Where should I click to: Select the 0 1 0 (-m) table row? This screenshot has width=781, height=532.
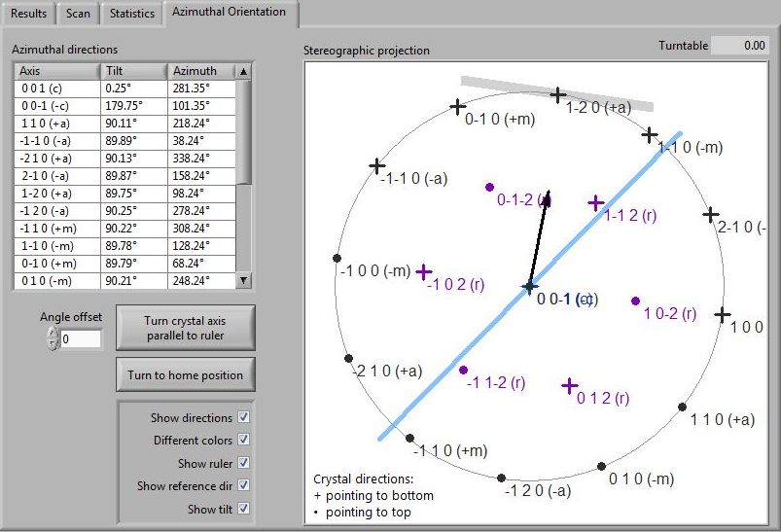click(125, 281)
